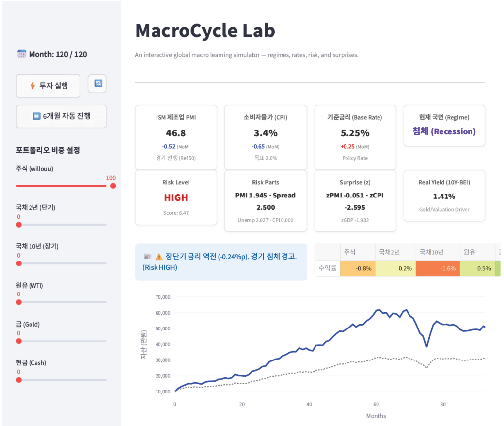Click the 원유 (WTI) slider handle

[x=19, y=302]
